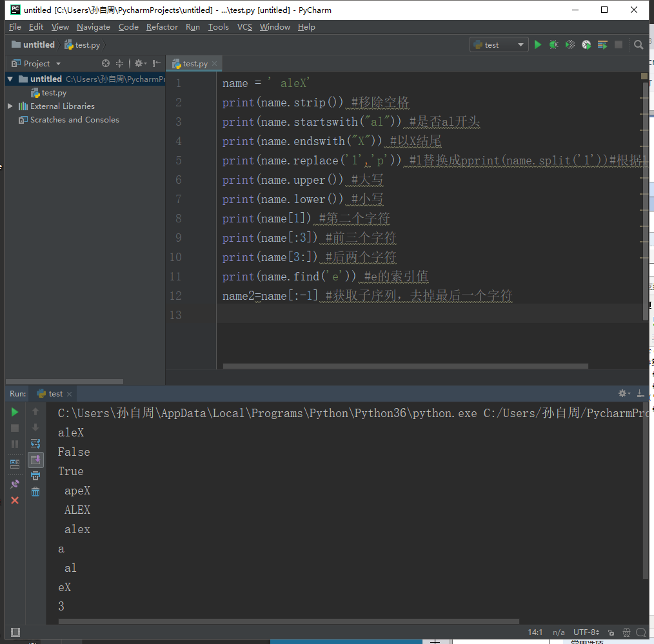Image resolution: width=654 pixels, height=644 pixels.
Task: Run 'test' from the top toolbar
Action: (x=538, y=44)
